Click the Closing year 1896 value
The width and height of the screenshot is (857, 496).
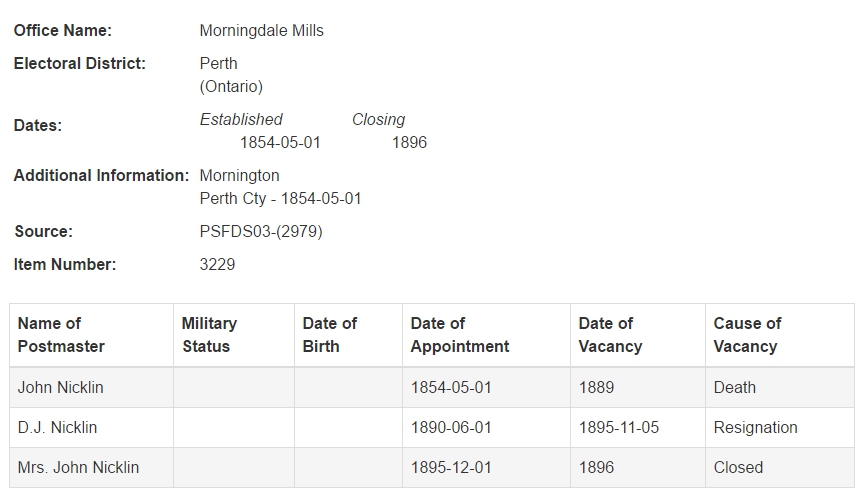click(409, 143)
